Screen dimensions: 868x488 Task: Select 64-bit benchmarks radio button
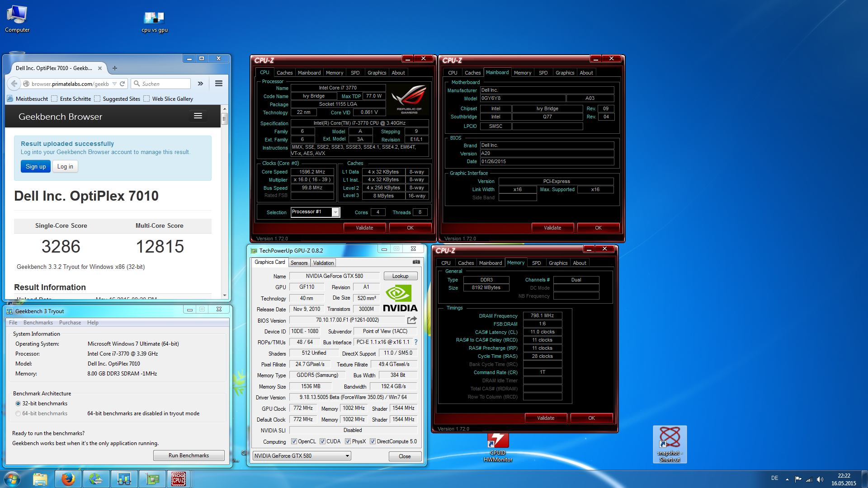click(x=18, y=413)
